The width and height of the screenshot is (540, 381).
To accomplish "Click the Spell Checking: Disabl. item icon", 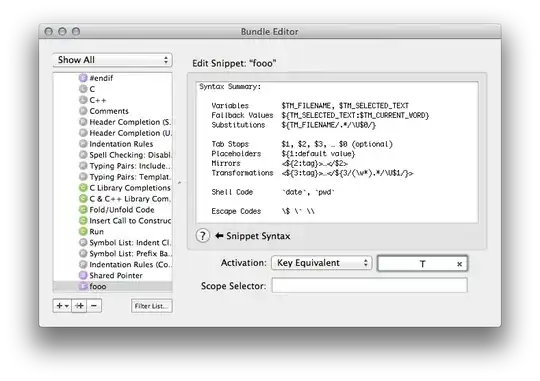I will (83, 155).
